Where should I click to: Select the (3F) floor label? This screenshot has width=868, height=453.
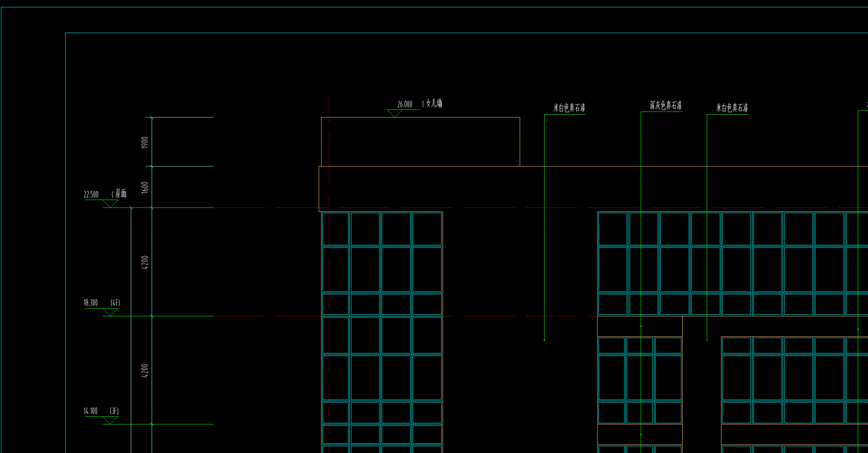114,411
